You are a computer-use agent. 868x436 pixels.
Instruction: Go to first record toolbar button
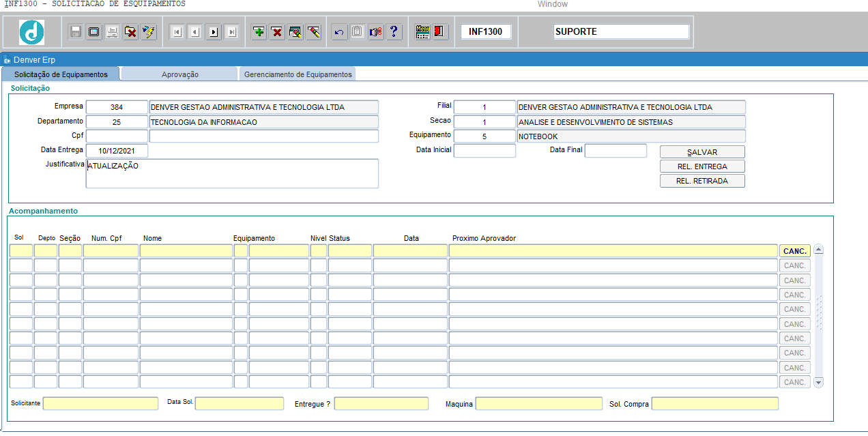click(x=177, y=31)
